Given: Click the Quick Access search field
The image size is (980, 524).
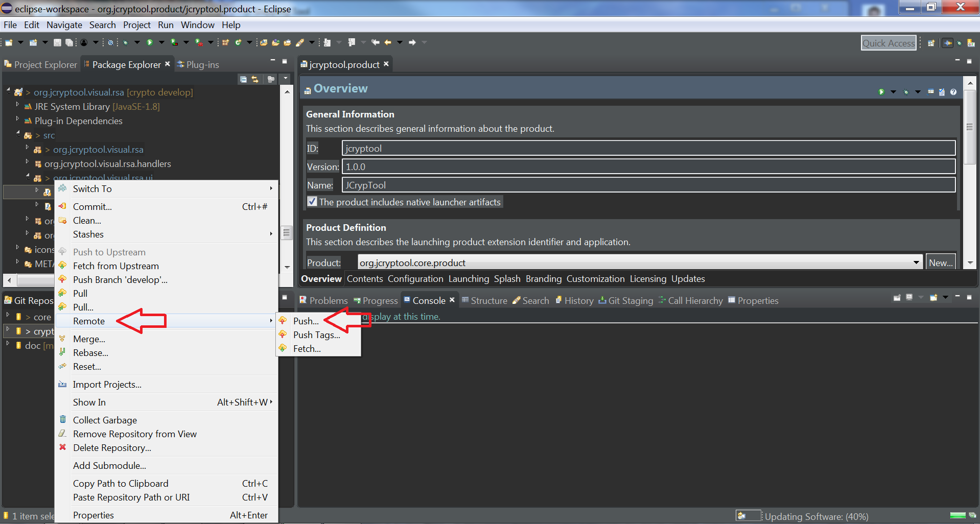Looking at the screenshot, I should click(889, 43).
